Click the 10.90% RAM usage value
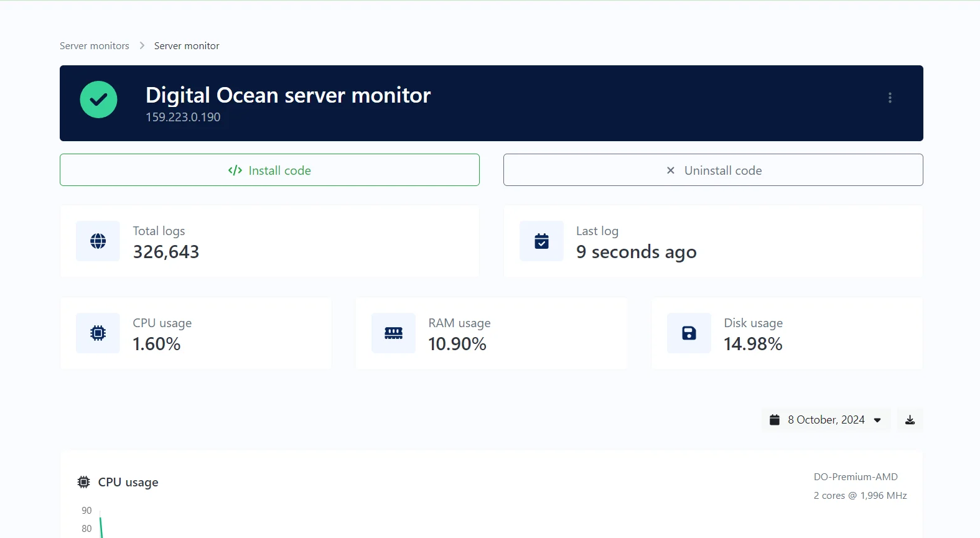This screenshot has width=980, height=538. tap(457, 344)
